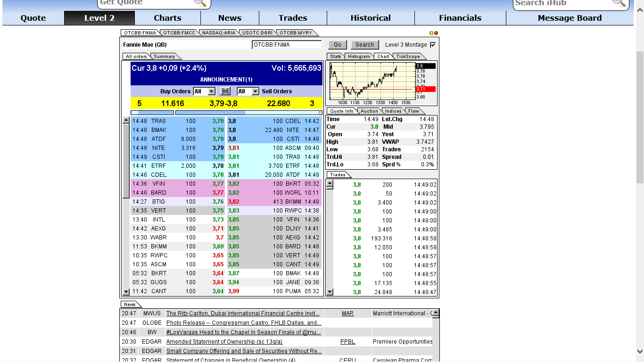Screen dimensions: 644x362
Task: Toggle the Level 3 Montage checkbox
Action: click(x=432, y=44)
